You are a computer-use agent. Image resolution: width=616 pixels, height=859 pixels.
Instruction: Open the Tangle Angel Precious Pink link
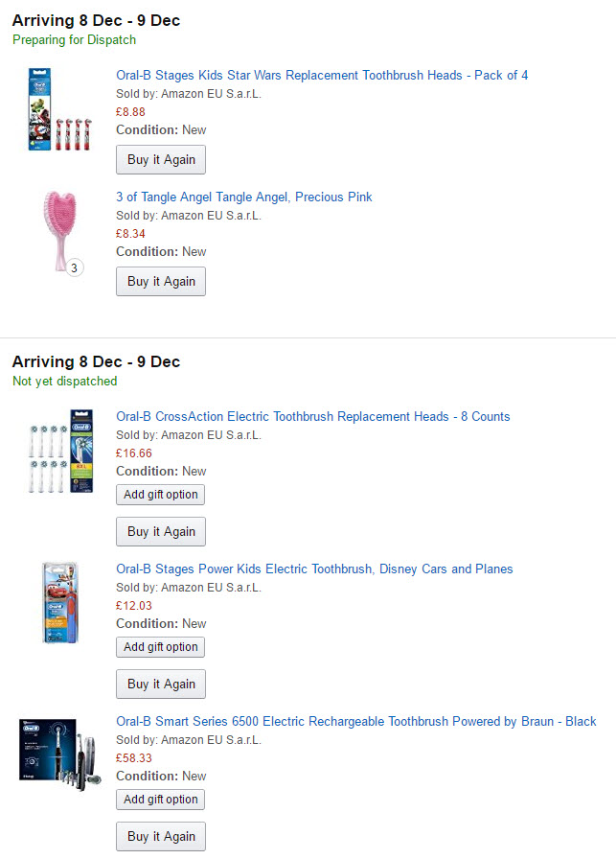(243, 197)
